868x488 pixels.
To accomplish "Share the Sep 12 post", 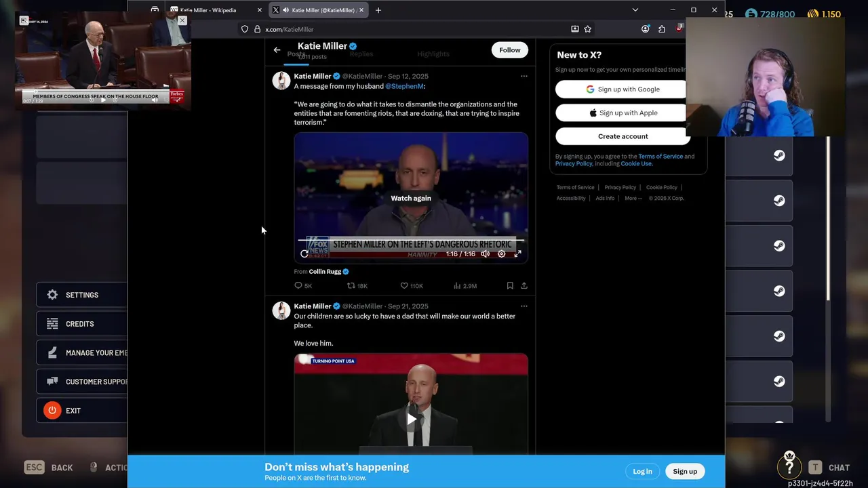I will [x=524, y=286].
